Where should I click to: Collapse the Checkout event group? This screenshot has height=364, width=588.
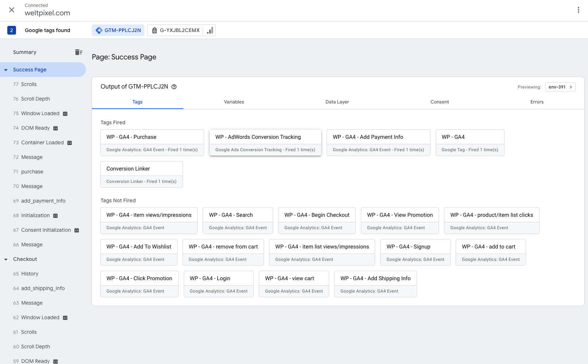click(x=6, y=259)
